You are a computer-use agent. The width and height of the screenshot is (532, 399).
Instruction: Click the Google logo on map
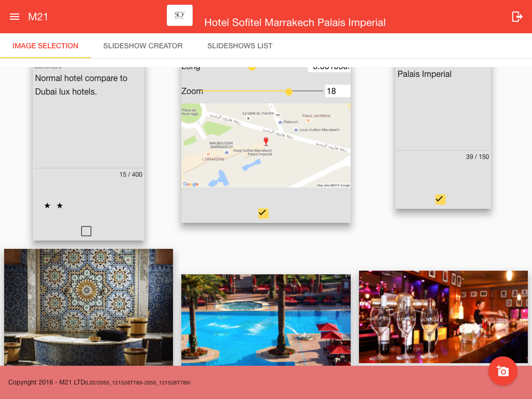coord(191,184)
